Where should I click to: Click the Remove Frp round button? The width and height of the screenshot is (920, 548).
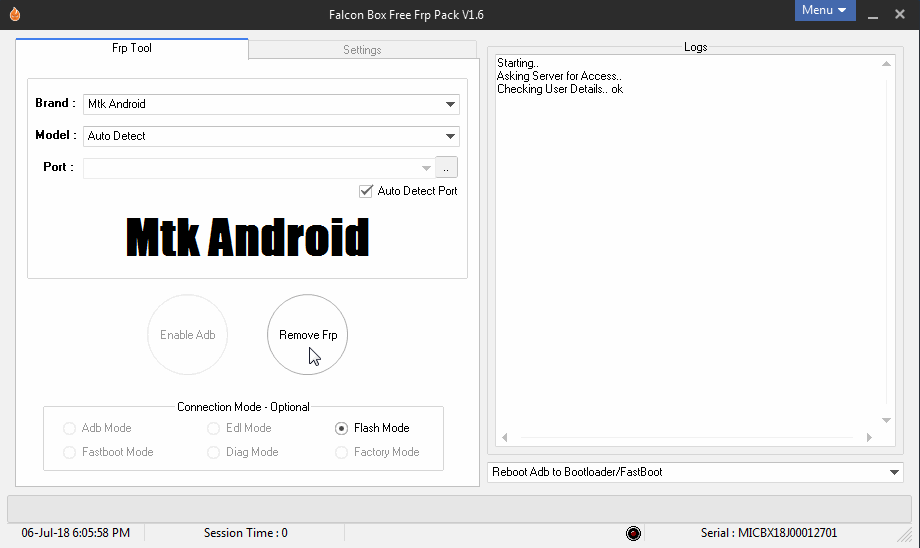pyautogui.click(x=307, y=334)
